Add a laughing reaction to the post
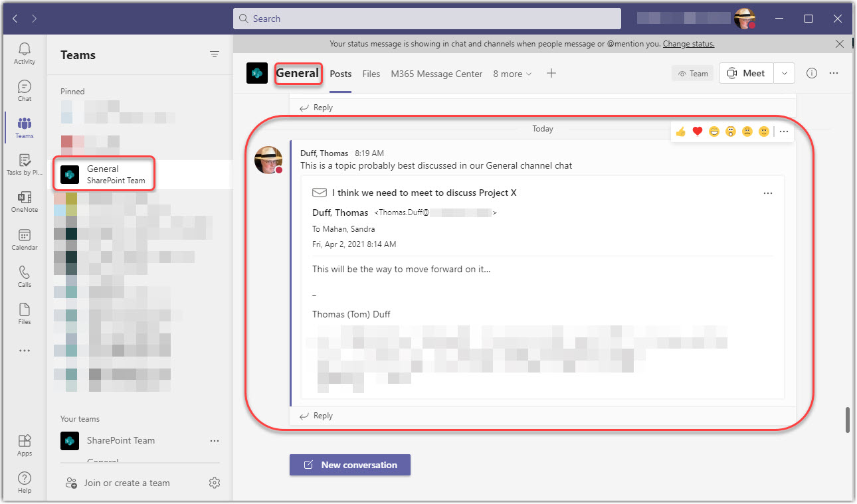857x504 pixels. coord(714,131)
